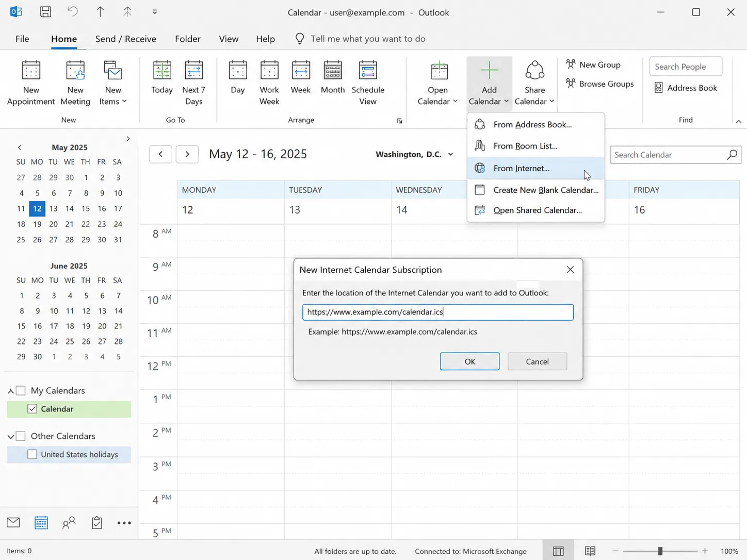This screenshot has width=747, height=560.
Task: Switch to Week view
Action: [301, 77]
